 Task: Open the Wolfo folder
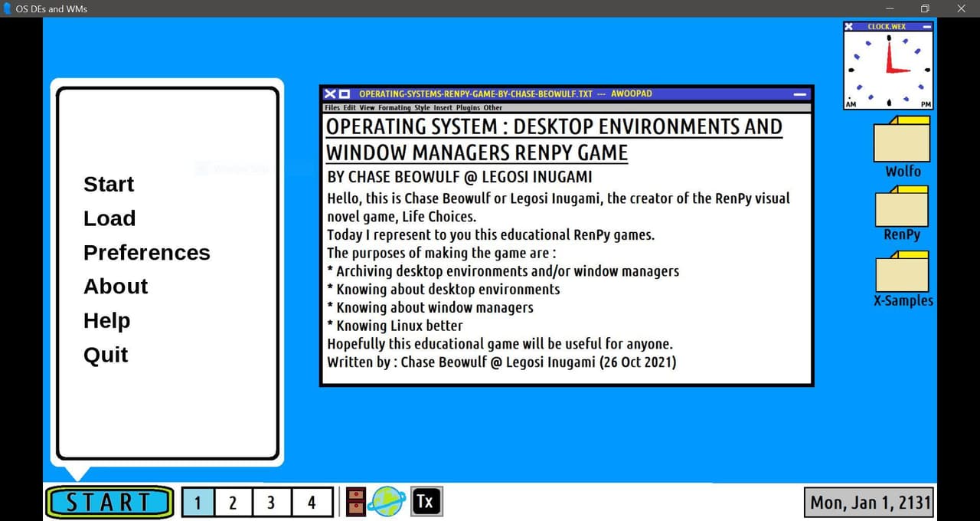click(903, 147)
